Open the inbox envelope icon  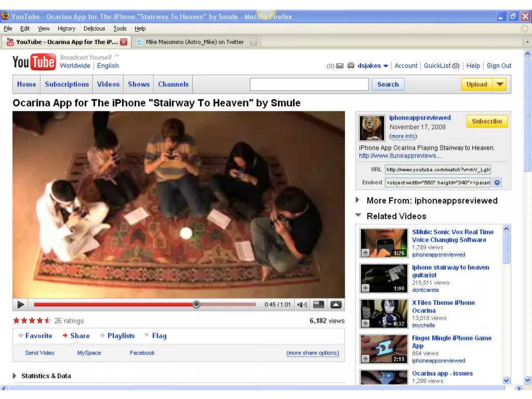[x=340, y=66]
